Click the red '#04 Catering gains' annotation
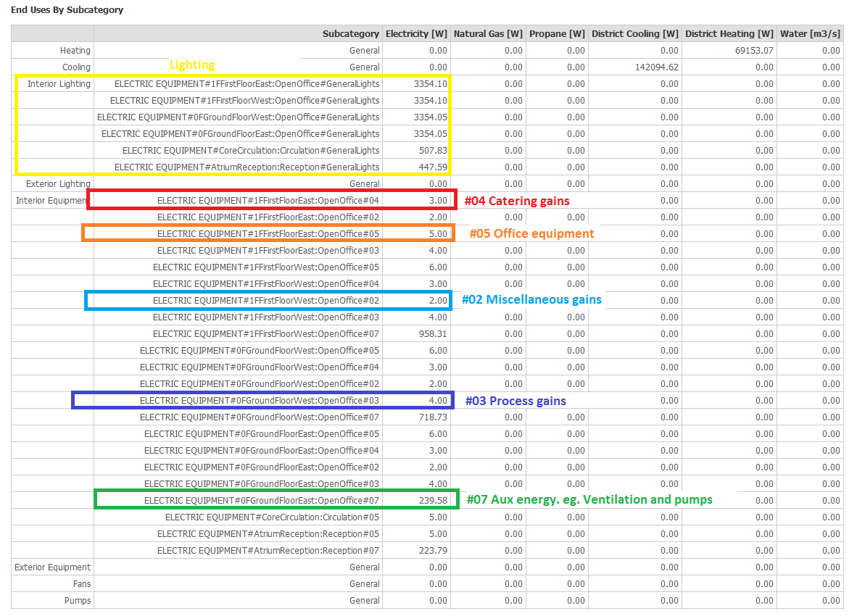Screen dimensions: 857x616 [517, 201]
